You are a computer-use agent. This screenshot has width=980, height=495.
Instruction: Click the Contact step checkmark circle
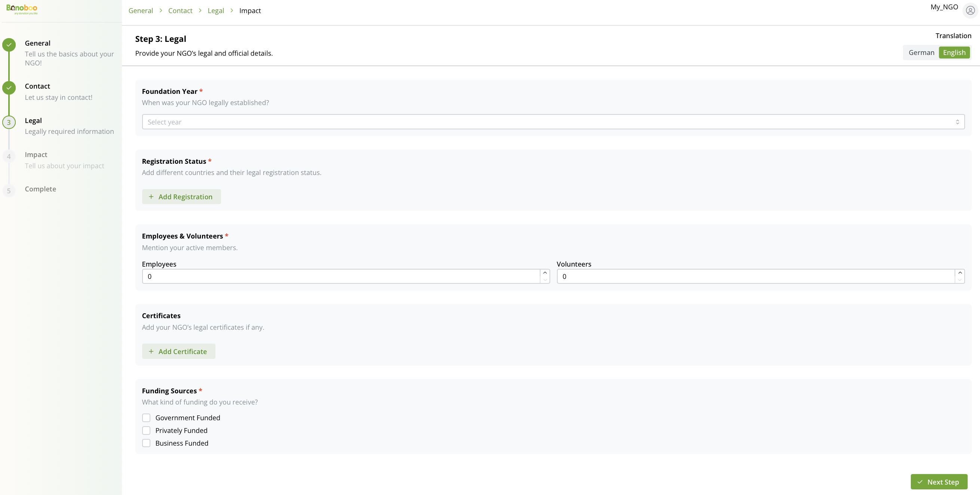tap(9, 87)
